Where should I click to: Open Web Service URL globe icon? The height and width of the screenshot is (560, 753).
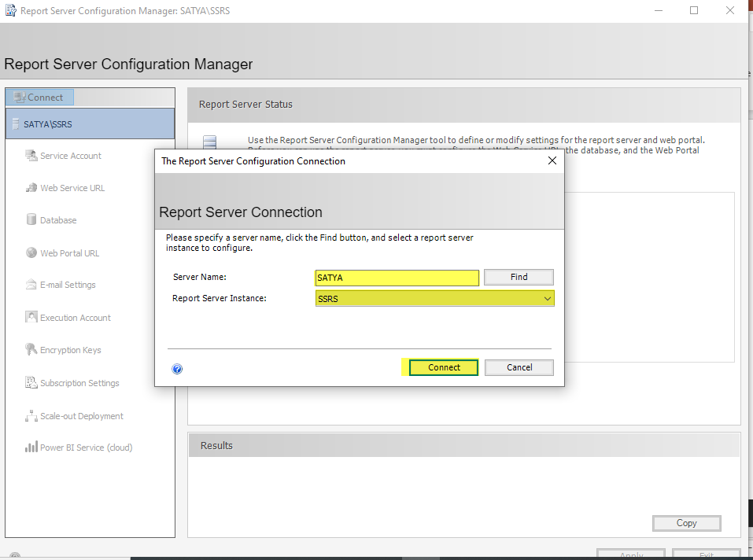(31, 188)
